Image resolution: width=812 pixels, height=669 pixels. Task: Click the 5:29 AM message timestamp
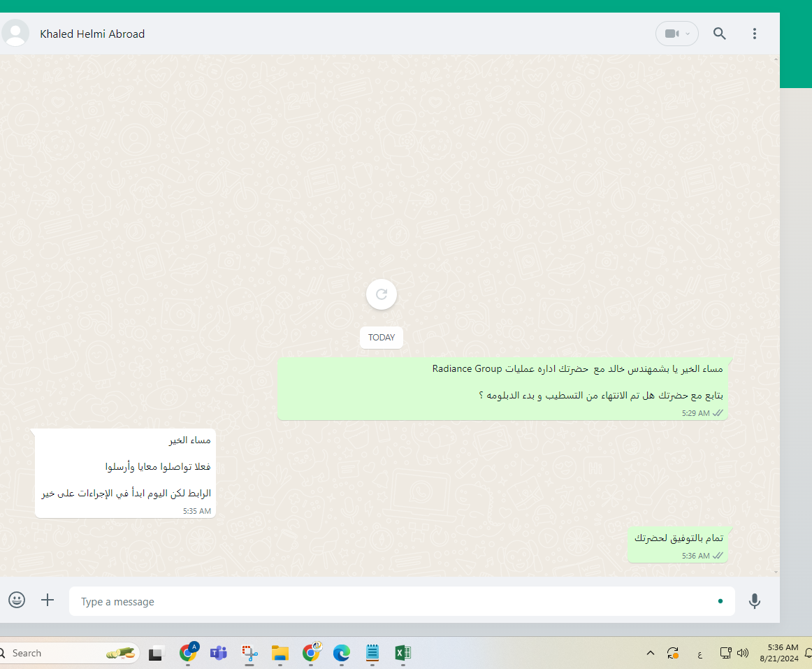click(695, 413)
